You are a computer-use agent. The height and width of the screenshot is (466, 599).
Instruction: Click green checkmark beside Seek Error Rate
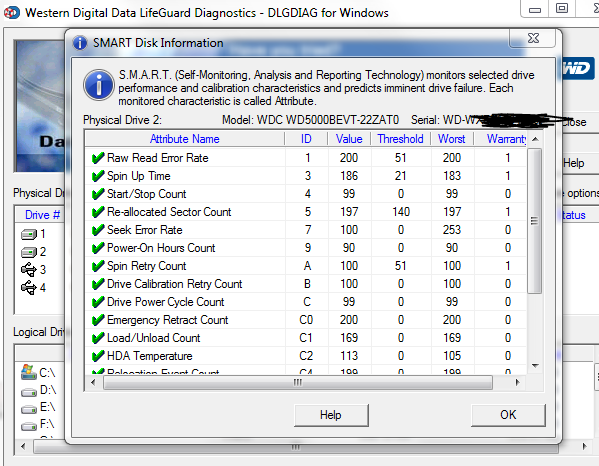pyautogui.click(x=98, y=230)
